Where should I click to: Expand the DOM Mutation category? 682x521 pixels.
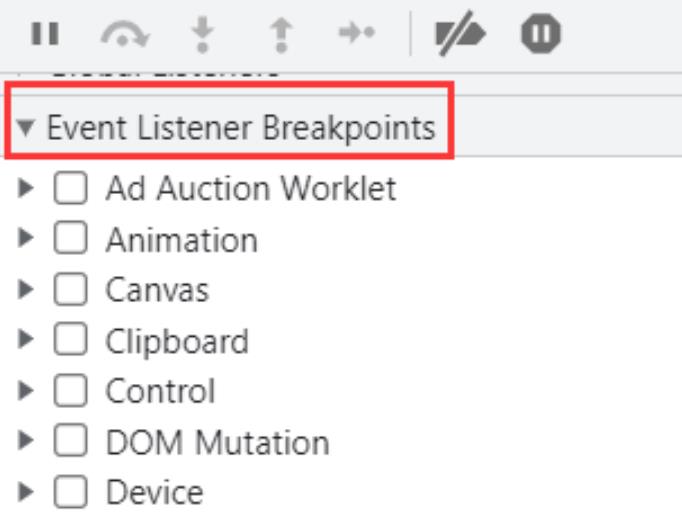27,442
